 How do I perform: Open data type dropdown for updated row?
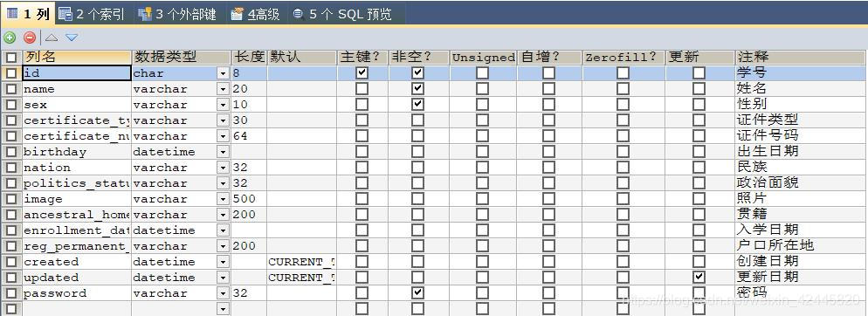tap(223, 278)
